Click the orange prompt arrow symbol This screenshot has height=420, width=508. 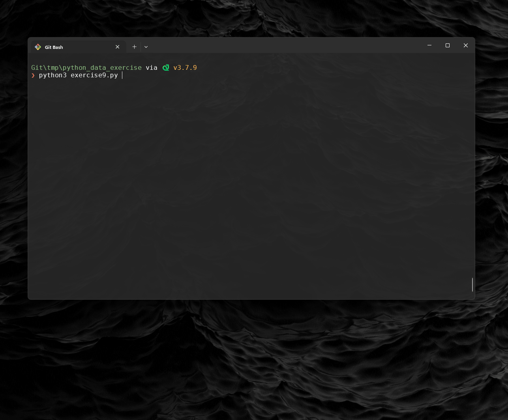33,75
